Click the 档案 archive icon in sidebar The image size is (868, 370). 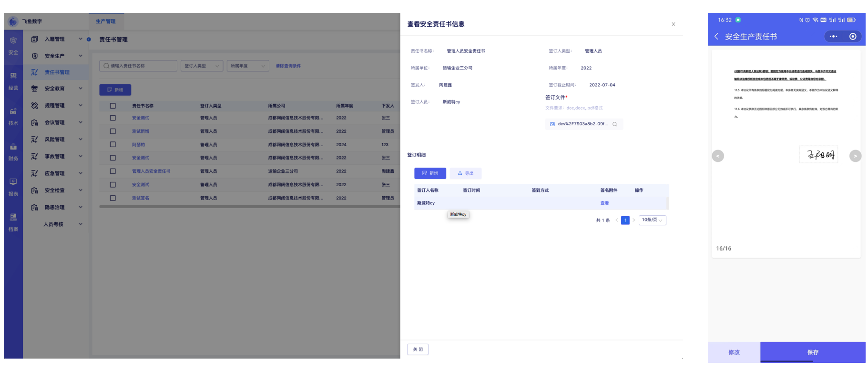[13, 218]
